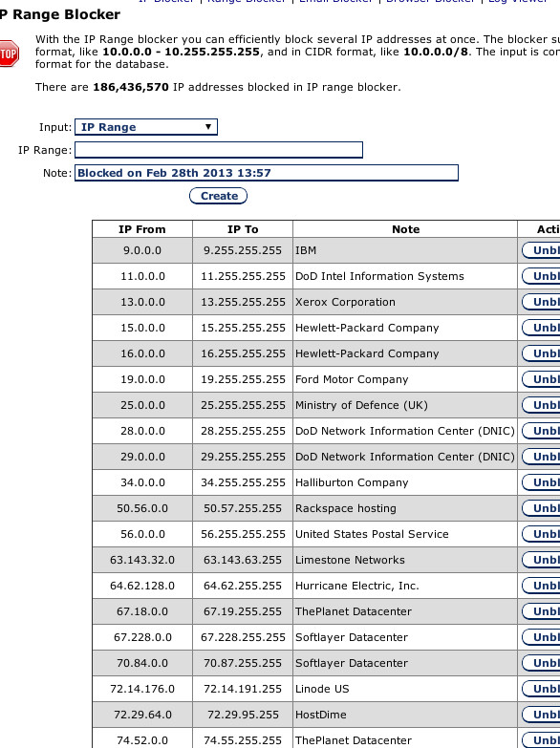Image resolution: width=560 pixels, height=748 pixels.
Task: Open the Email Blocker link
Action: tap(335, 1)
